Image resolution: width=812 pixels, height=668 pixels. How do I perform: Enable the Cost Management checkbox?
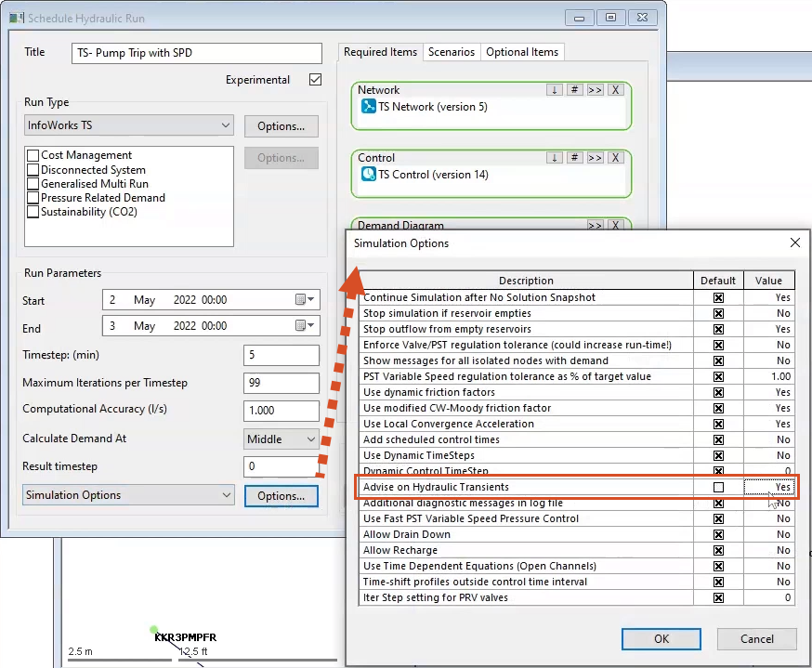(33, 155)
